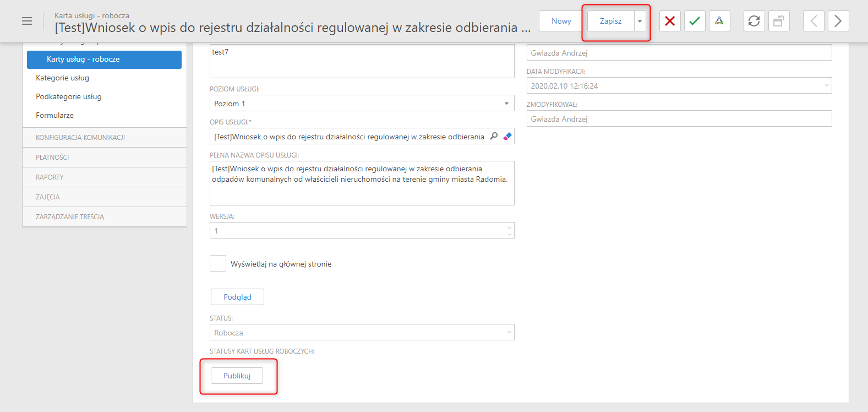
Task: Click the green checkmark accept icon
Action: tap(695, 21)
